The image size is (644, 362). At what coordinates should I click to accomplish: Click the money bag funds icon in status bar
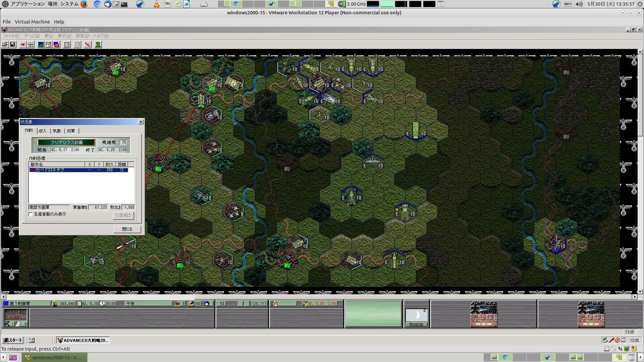(54, 304)
